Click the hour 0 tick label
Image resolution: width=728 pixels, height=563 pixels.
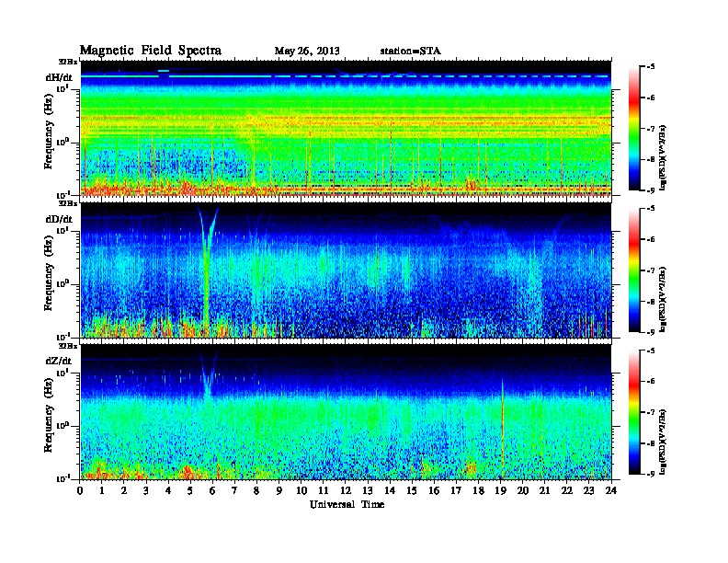pos(80,490)
